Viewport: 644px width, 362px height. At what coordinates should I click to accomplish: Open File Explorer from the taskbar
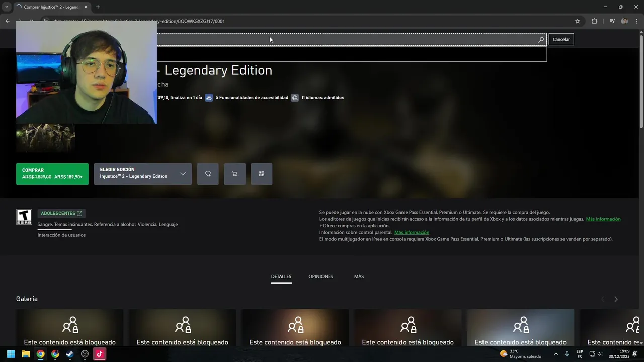pos(26,354)
